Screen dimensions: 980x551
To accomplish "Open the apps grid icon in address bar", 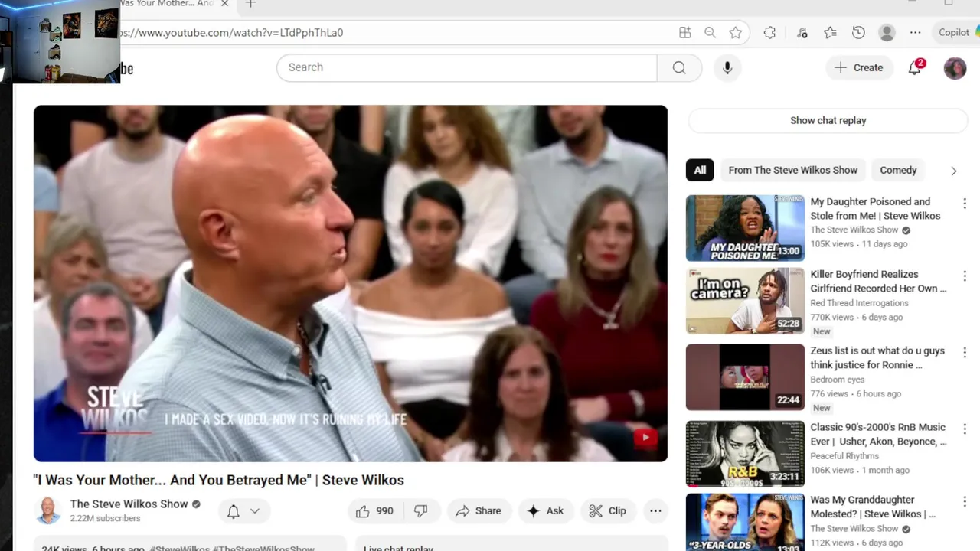I will point(684,32).
